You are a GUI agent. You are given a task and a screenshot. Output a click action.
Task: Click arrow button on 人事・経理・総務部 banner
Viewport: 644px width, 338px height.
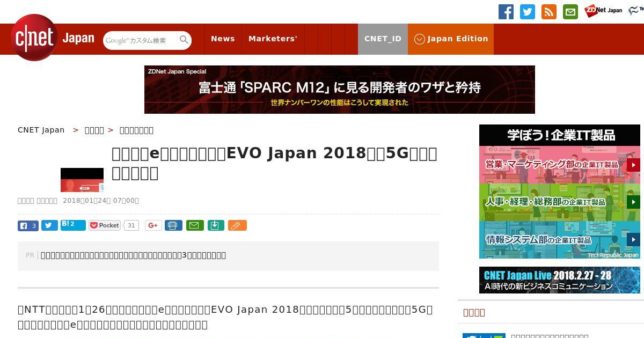point(633,202)
